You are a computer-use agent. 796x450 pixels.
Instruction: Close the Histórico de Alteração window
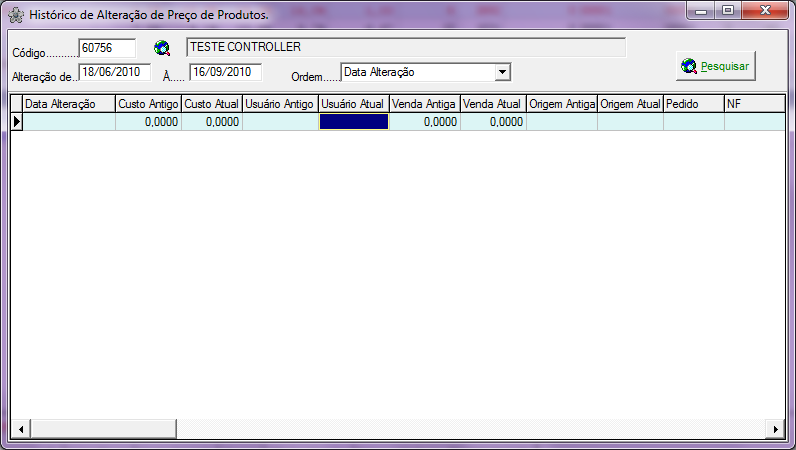click(x=765, y=11)
